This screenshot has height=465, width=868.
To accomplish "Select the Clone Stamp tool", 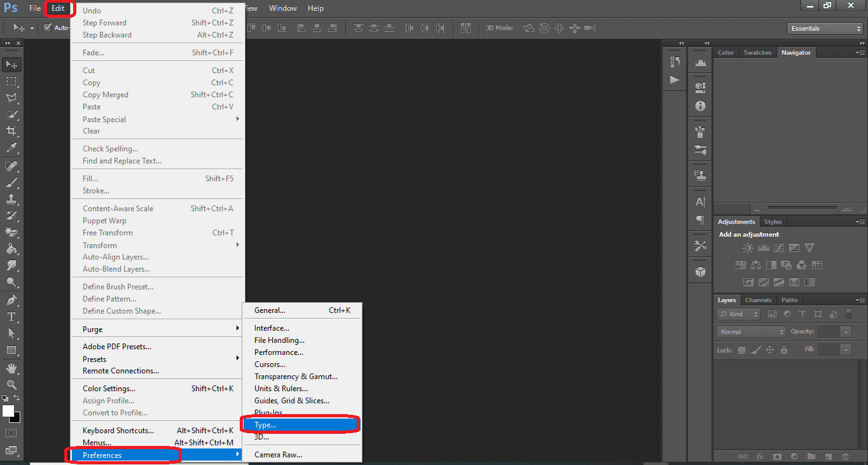I will click(11, 199).
